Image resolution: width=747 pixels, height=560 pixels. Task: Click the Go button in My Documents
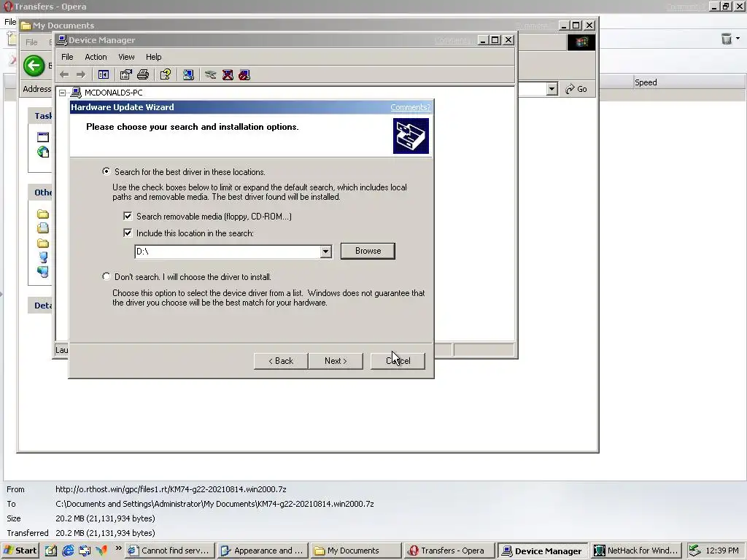(x=576, y=89)
